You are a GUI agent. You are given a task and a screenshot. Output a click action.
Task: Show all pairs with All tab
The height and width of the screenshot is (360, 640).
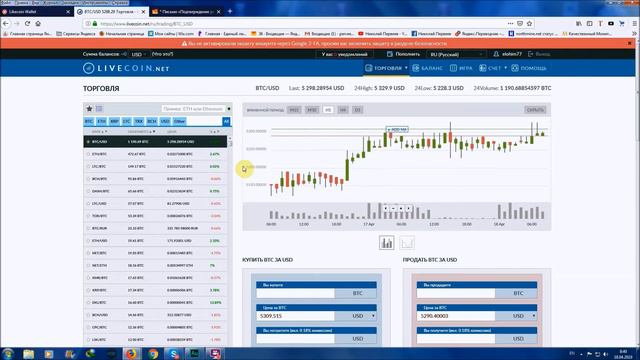coord(226,121)
